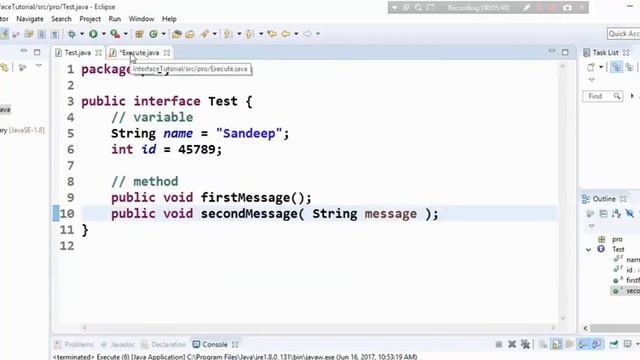Image resolution: width=640 pixels, height=360 pixels.
Task: Click the New Task icon in Task List
Action: (591, 67)
